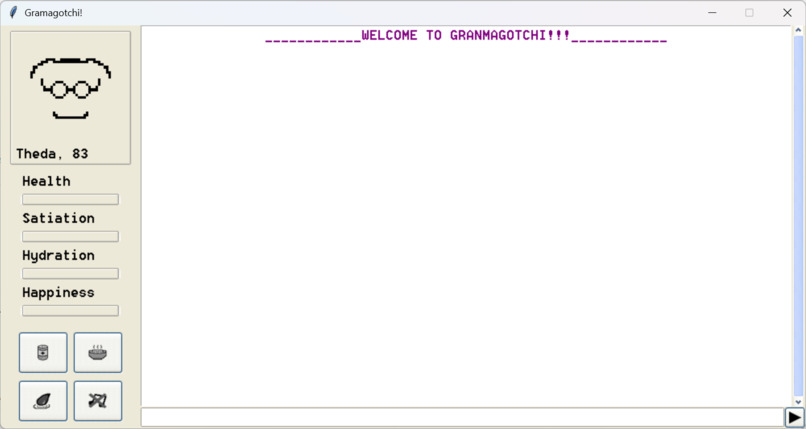Click the Satiation progress bar
This screenshot has height=429, width=806.
70,236
